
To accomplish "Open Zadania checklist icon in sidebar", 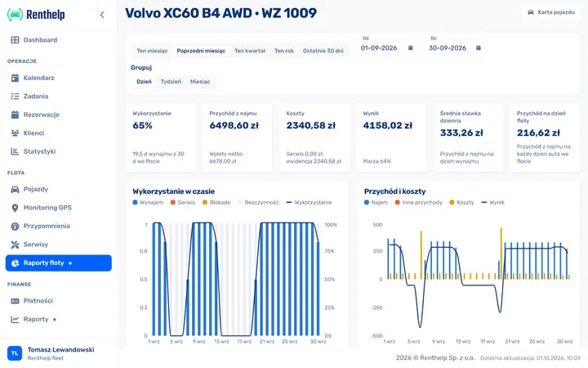I will point(15,96).
